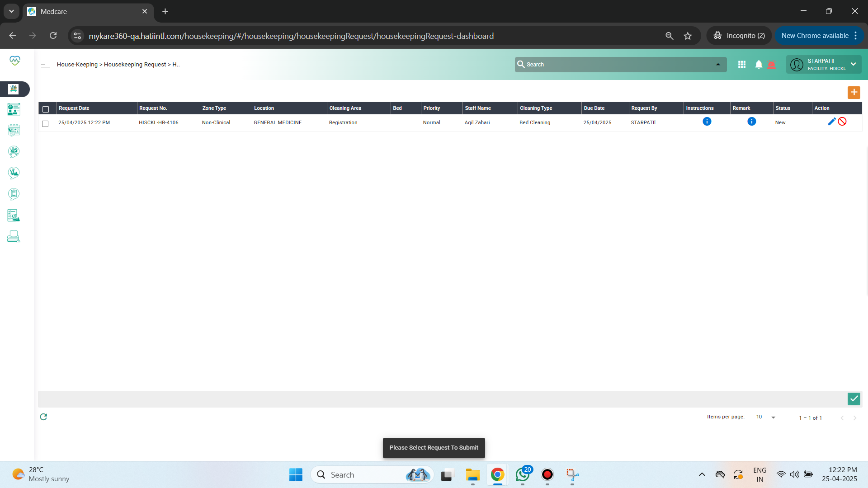Click the Cleaning Type column header
Screen dimensions: 868x488
tap(536, 108)
